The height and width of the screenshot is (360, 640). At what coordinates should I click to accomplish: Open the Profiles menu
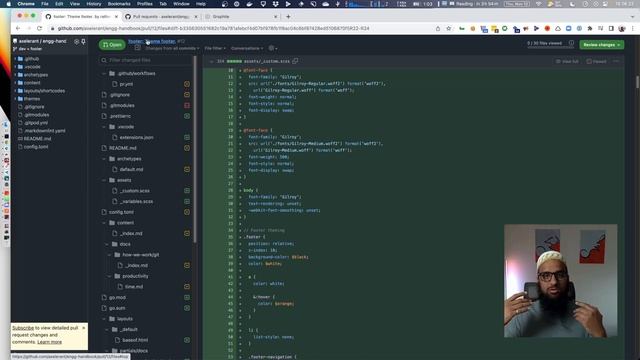[x=144, y=4]
